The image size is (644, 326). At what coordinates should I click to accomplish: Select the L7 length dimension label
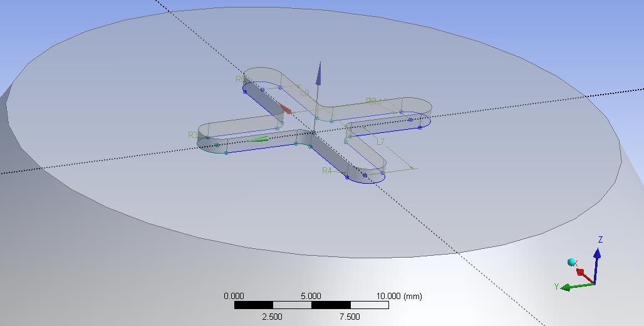click(x=380, y=142)
